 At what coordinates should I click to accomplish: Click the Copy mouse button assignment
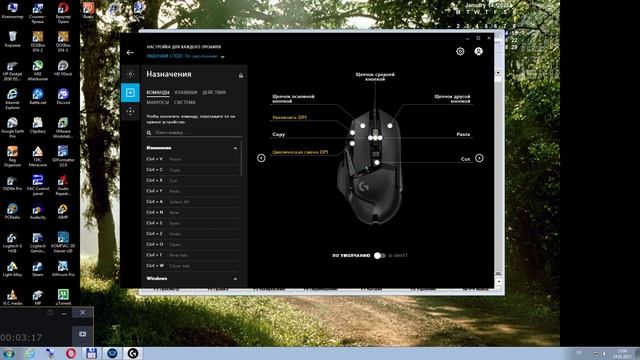coord(279,134)
